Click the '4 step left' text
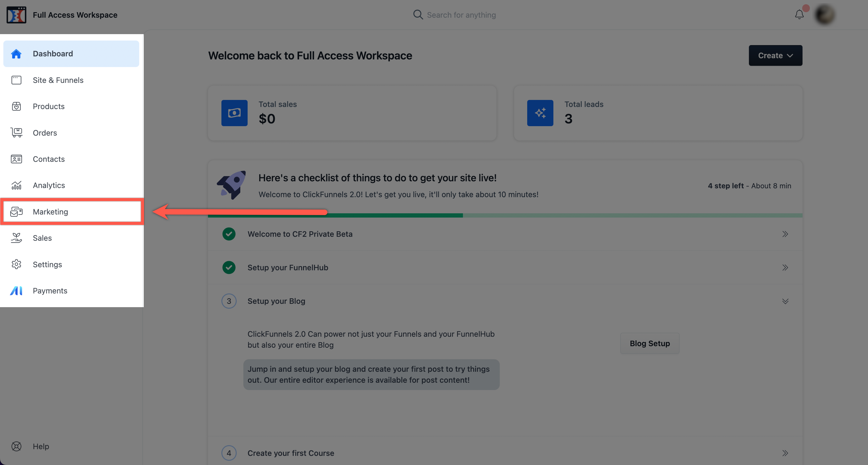Screen dimensions: 868x465 coord(725,186)
